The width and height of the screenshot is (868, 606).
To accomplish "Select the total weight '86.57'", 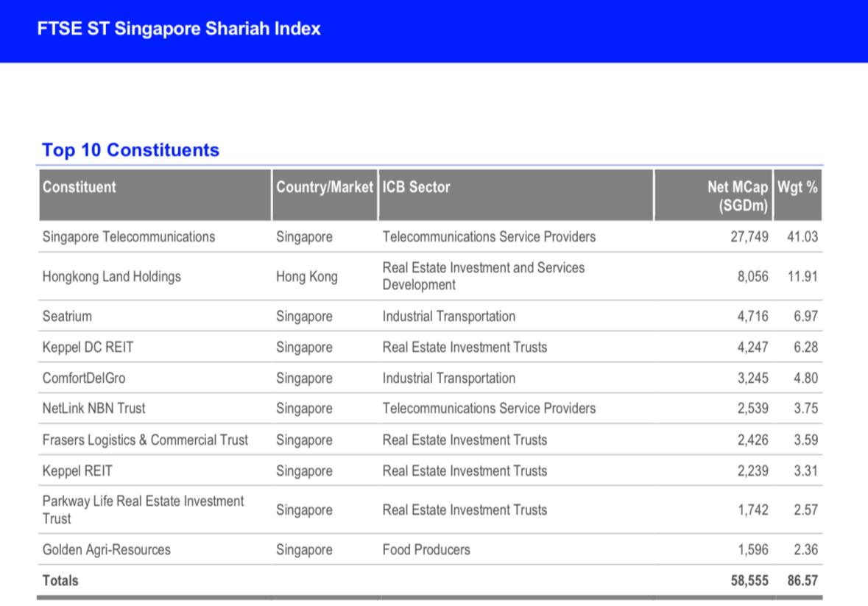I will pyautogui.click(x=802, y=580).
